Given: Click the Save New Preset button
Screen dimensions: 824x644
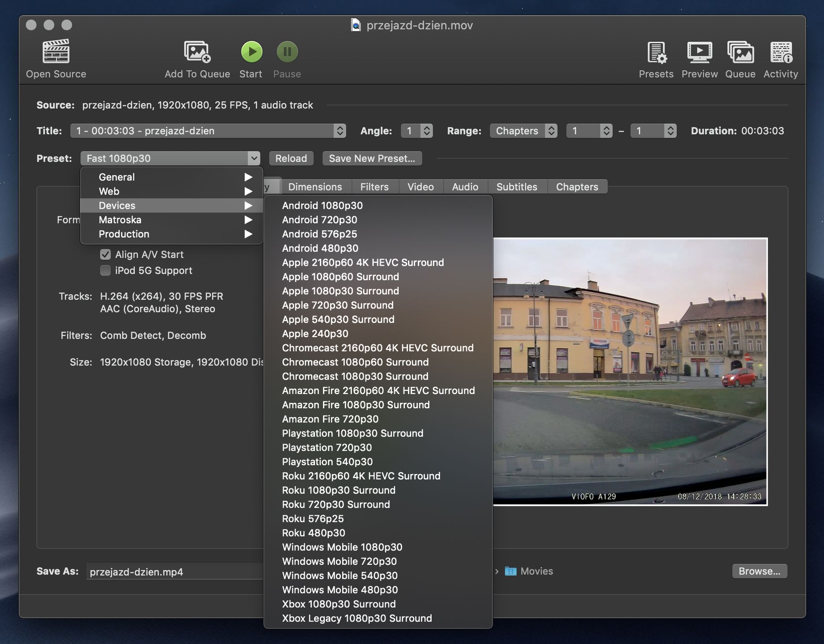Looking at the screenshot, I should [x=372, y=158].
